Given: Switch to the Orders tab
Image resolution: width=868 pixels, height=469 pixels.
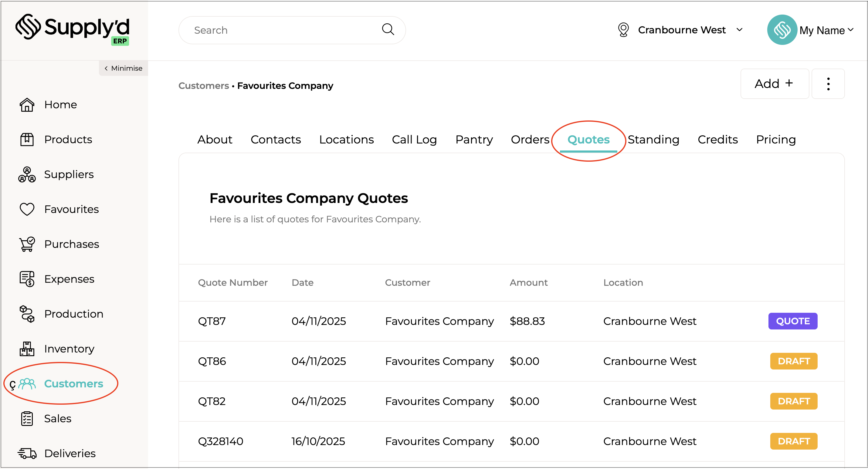Looking at the screenshot, I should 530,140.
